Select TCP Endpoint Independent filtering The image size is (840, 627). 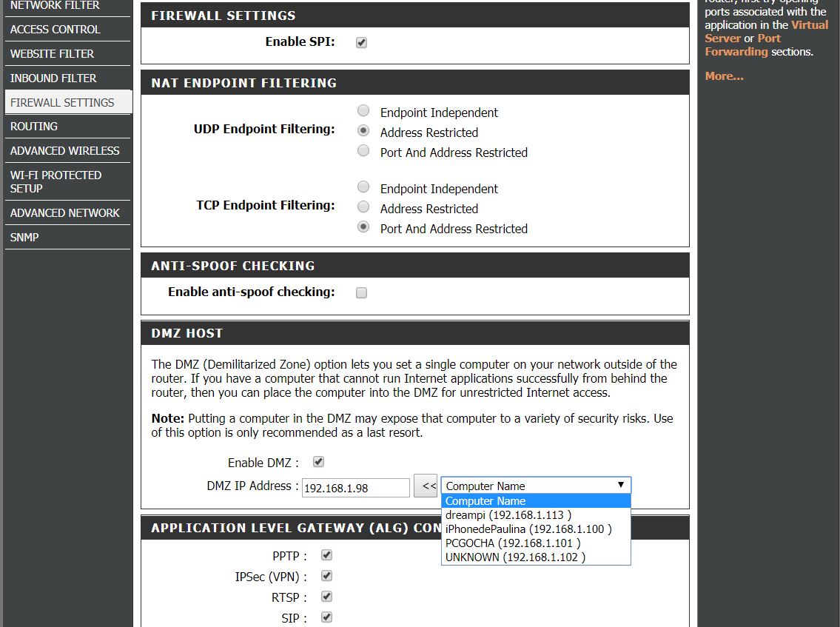click(x=363, y=187)
